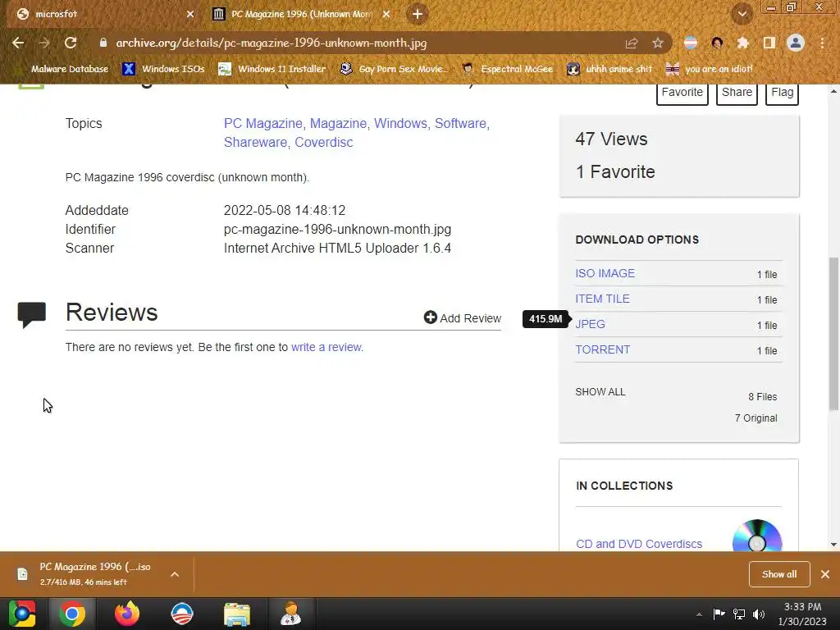Click the scrollbar up arrow
840x630 pixels.
pyautogui.click(x=833, y=92)
